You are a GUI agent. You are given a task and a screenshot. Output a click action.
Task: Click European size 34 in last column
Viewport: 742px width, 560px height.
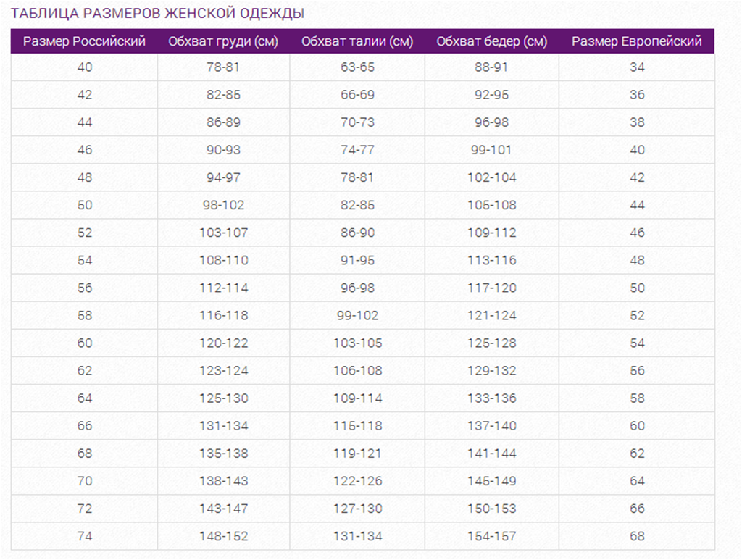636,67
